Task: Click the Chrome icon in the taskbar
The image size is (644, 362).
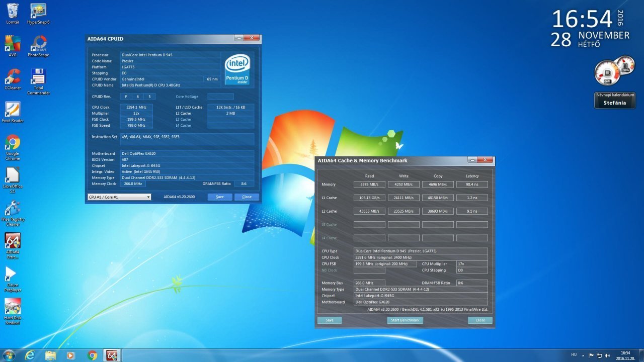Action: pyautogui.click(x=92, y=355)
